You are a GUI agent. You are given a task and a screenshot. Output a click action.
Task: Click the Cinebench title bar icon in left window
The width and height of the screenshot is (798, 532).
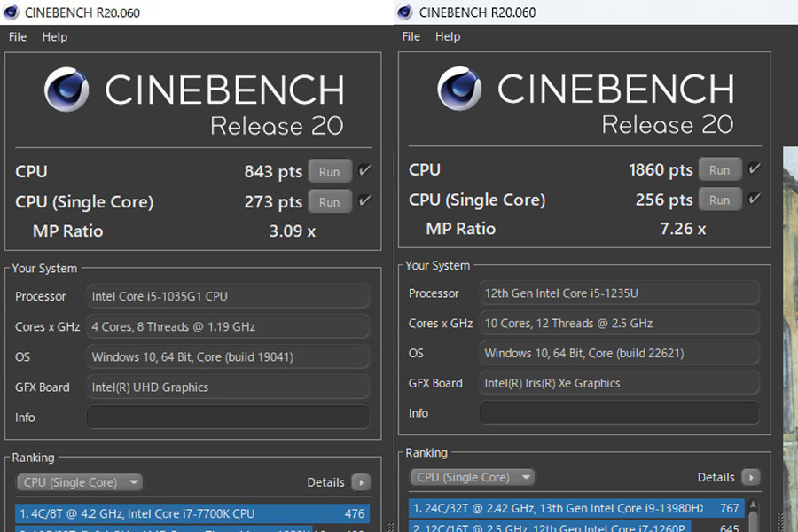pyautogui.click(x=10, y=12)
